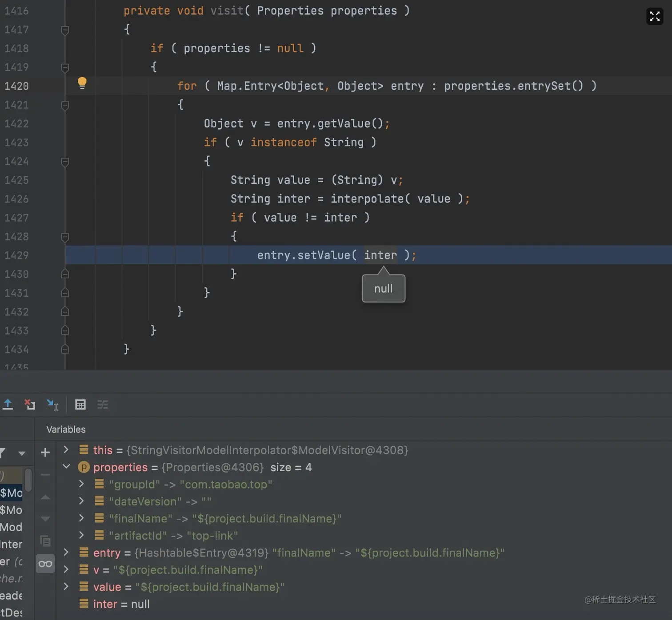Screen dimensions: 672x620
Task: Click the Drop Frame icon with red X
Action: (30, 404)
